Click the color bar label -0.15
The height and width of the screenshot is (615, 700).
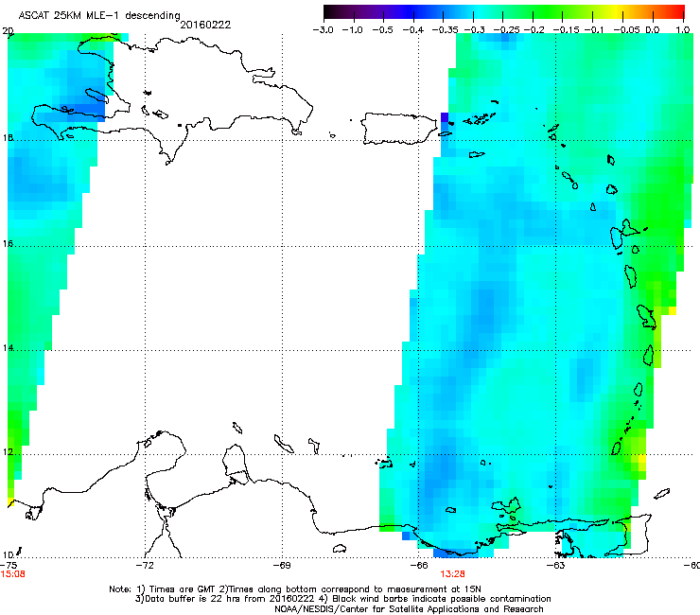566,30
